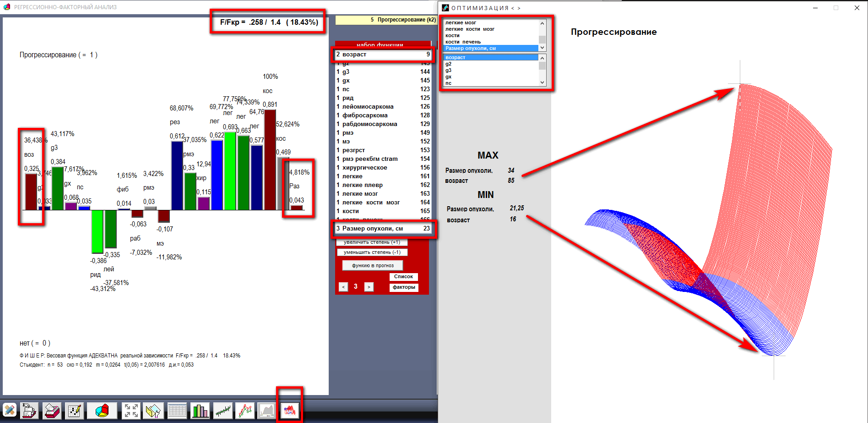Open the grid with pencil edit icon
Image resolution: width=868 pixels, height=423 pixels.
74,411
